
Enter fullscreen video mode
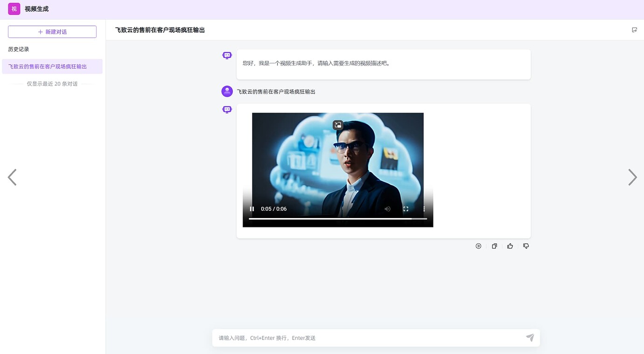pos(406,209)
